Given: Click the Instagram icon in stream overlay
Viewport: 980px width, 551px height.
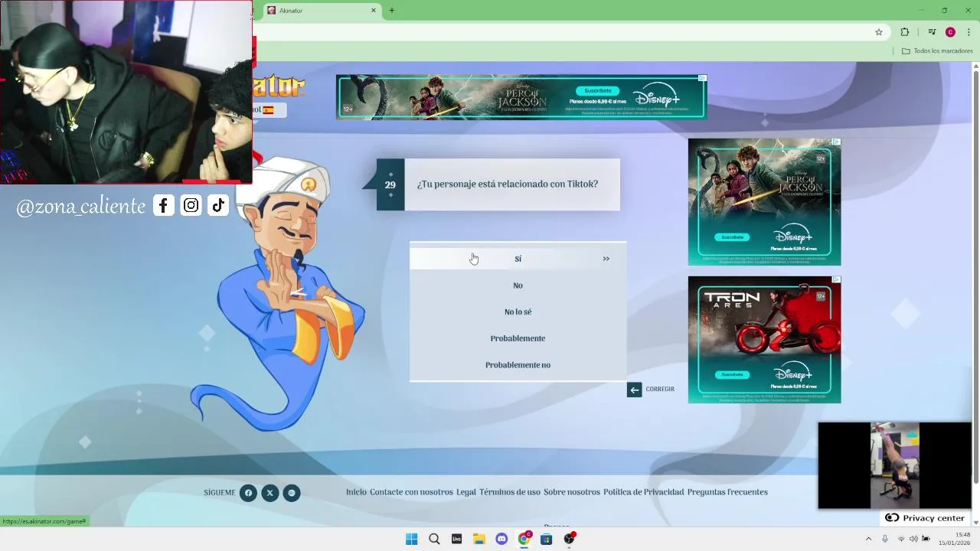Looking at the screenshot, I should pos(191,205).
